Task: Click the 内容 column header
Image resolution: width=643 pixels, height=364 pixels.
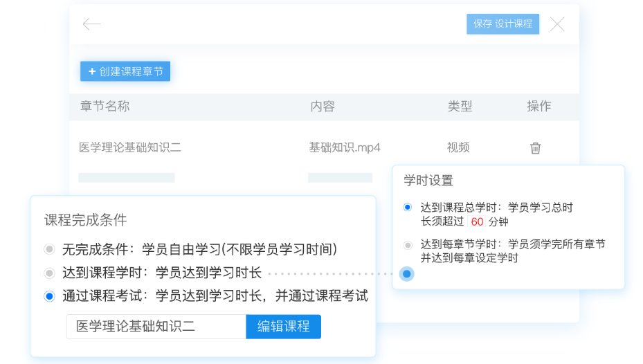Action: [322, 107]
